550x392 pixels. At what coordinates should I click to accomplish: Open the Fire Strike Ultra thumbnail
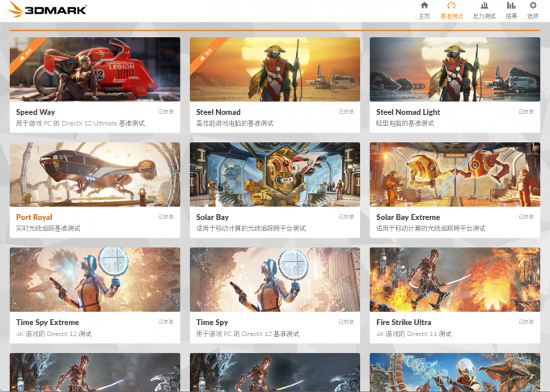coord(455,280)
